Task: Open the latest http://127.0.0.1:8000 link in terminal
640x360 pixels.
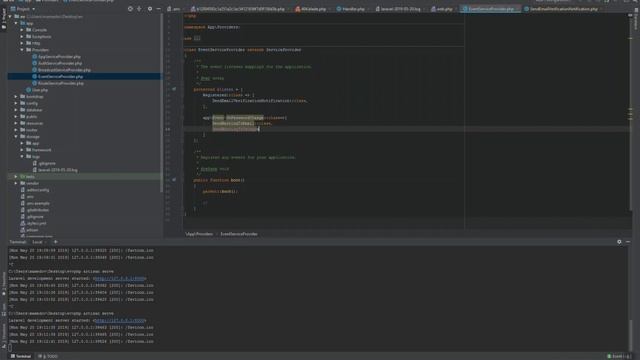Action: (119, 320)
